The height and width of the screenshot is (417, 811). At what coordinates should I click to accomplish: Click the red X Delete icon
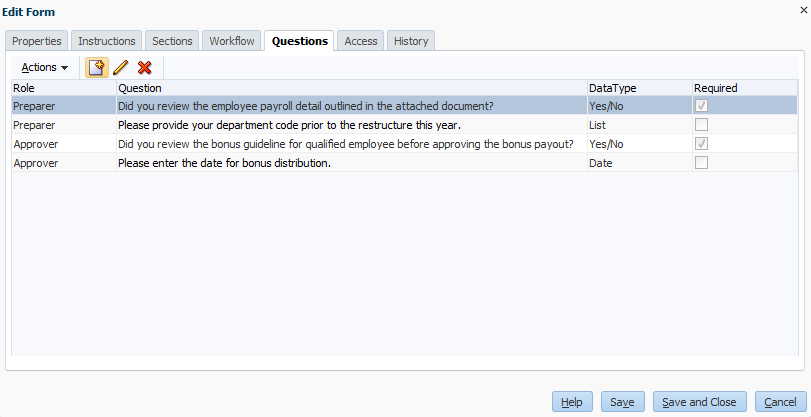pyautogui.click(x=145, y=68)
